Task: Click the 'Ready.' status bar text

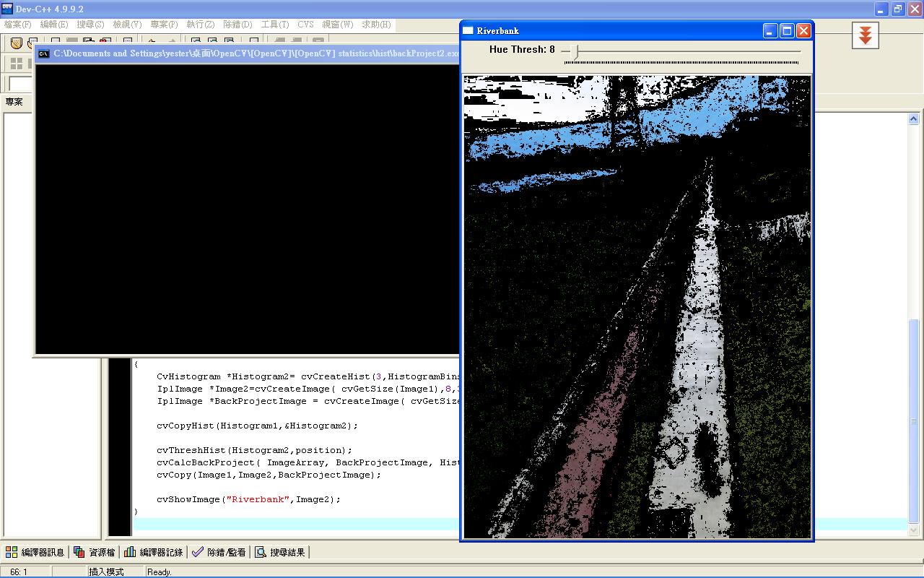Action: pyautogui.click(x=159, y=572)
